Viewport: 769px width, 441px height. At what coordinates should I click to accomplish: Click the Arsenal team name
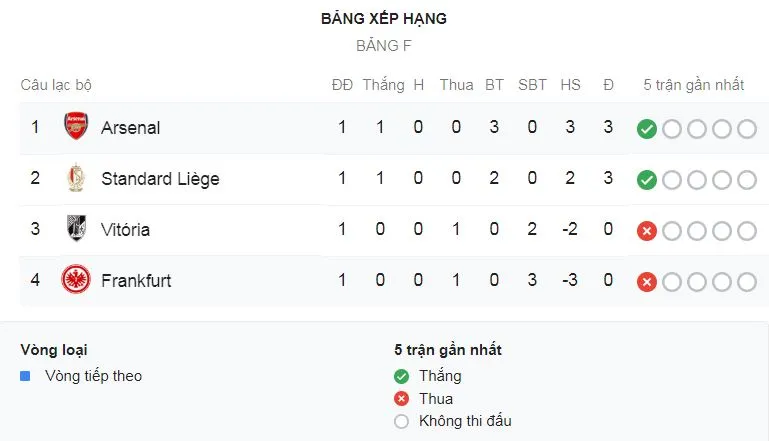130,128
